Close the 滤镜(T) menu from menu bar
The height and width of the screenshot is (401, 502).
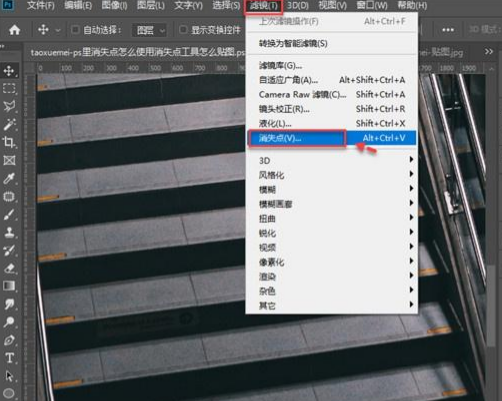[x=263, y=6]
